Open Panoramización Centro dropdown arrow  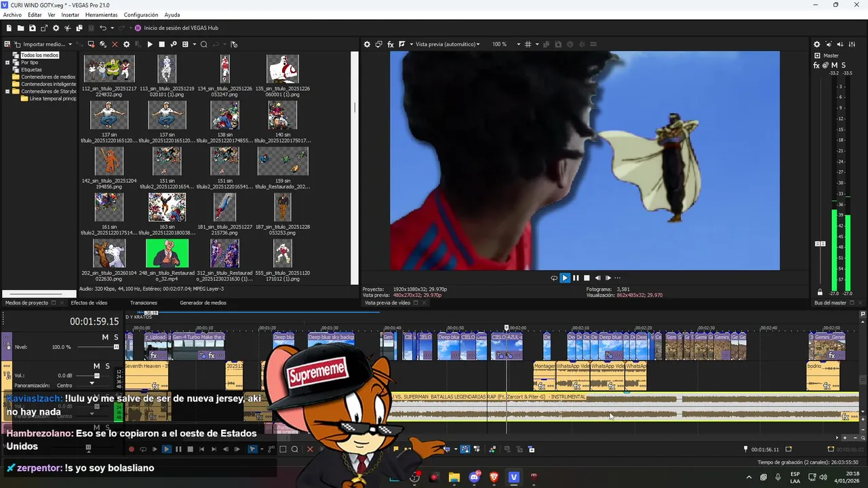pos(92,384)
